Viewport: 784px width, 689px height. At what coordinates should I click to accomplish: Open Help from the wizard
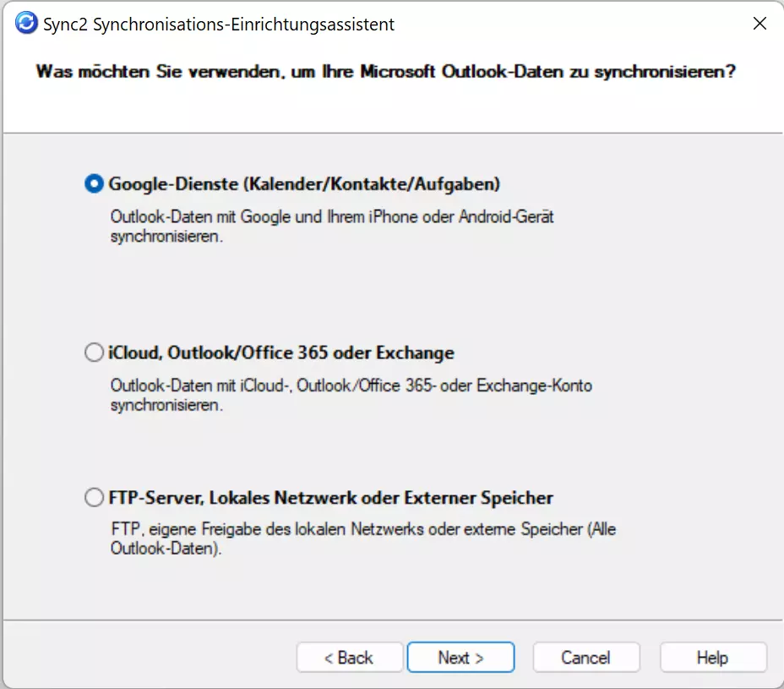click(x=712, y=657)
